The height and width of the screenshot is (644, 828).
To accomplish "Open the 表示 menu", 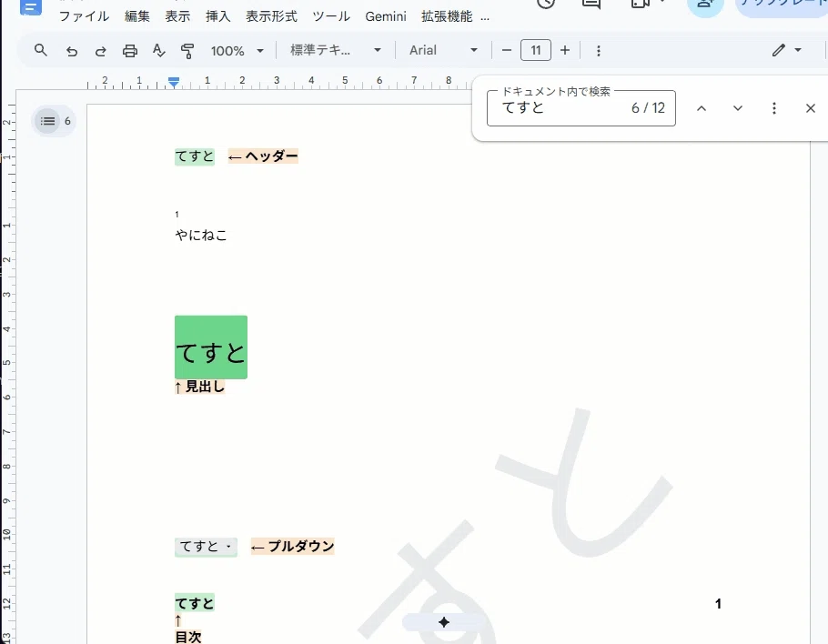I will (x=177, y=16).
